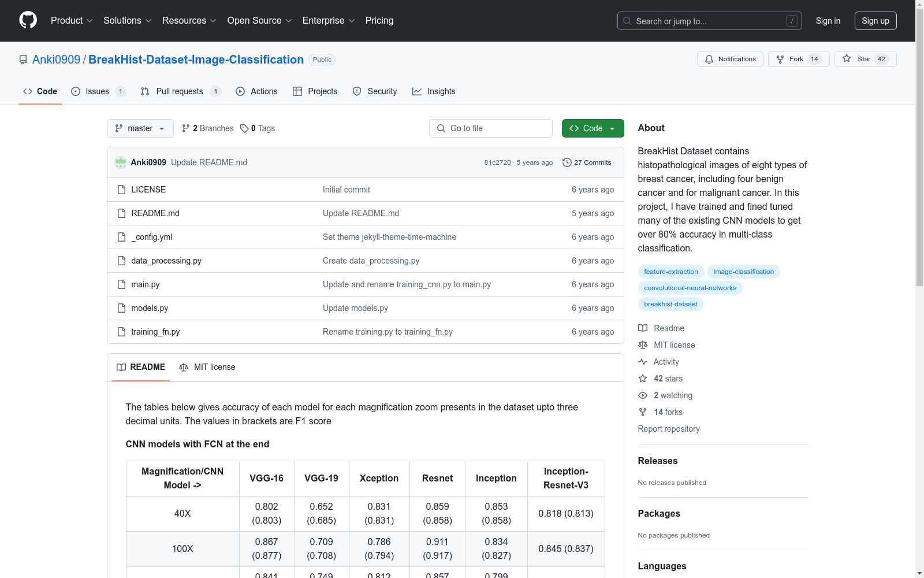The width and height of the screenshot is (924, 578).
Task: Click the breakhist-dataset topic tag
Action: click(x=671, y=304)
